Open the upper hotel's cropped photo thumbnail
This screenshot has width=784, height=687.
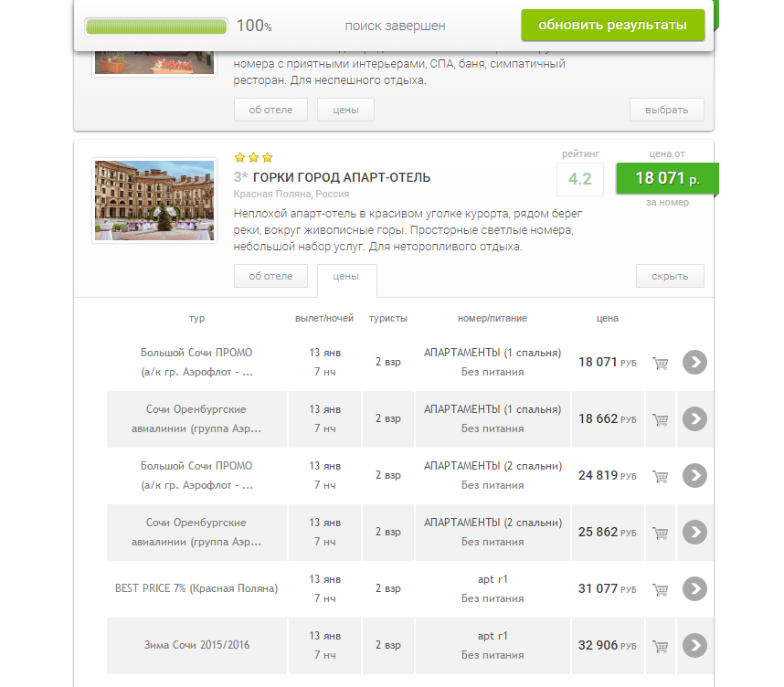[154, 62]
